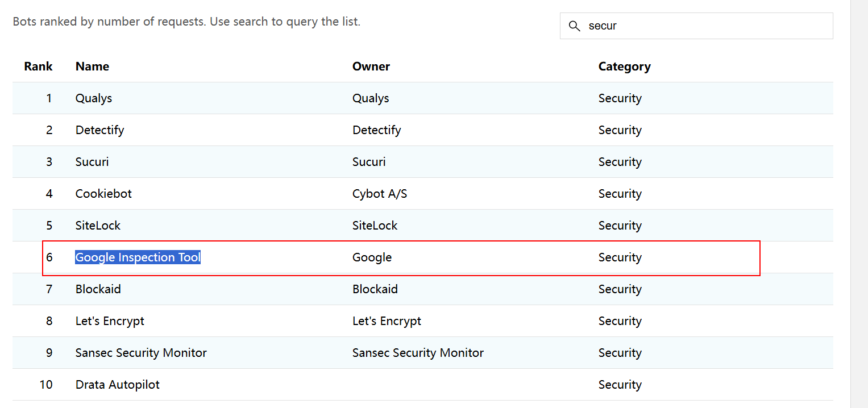Click the Drata Autopilot entry
The width and height of the screenshot is (868, 408).
(x=117, y=385)
